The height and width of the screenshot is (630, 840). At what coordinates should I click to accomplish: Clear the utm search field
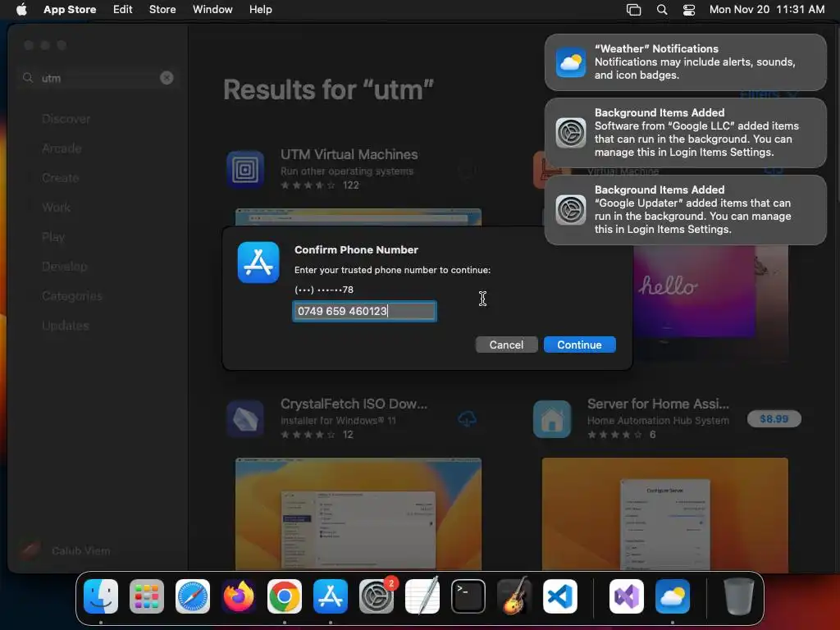point(167,78)
